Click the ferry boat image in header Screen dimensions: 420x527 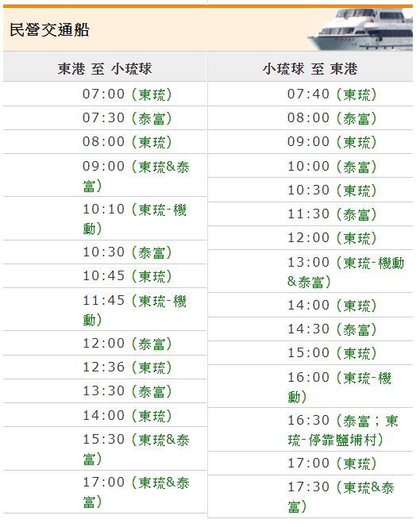[360, 29]
